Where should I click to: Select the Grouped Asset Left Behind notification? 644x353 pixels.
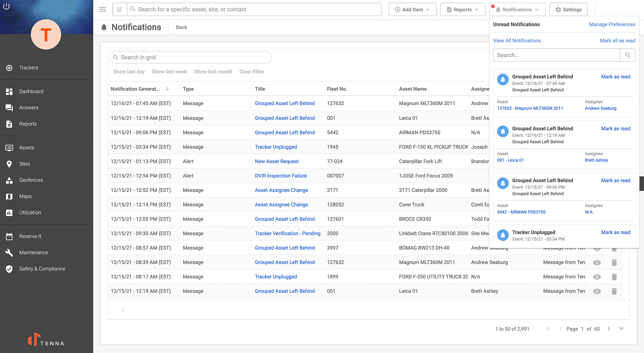543,76
